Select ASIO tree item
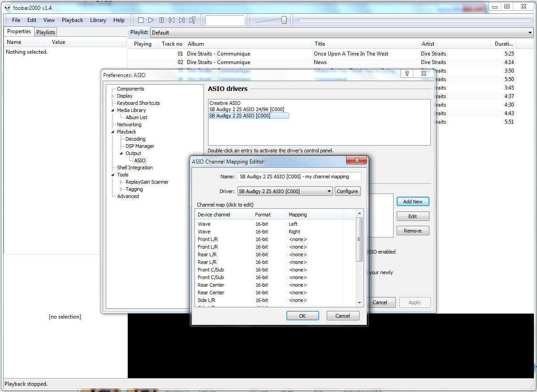The image size is (537, 392). tap(140, 160)
